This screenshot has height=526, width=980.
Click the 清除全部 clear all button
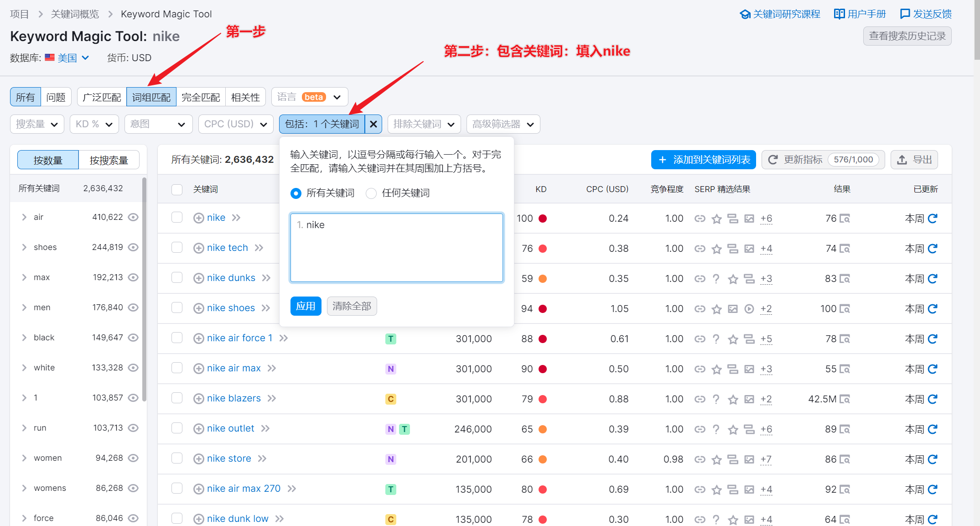pyautogui.click(x=352, y=306)
